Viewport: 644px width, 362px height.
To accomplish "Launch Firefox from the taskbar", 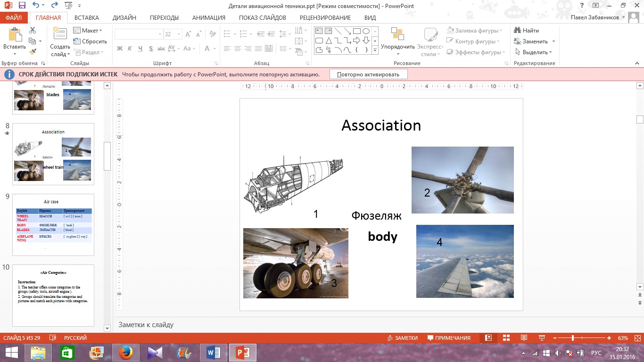I will point(125,353).
